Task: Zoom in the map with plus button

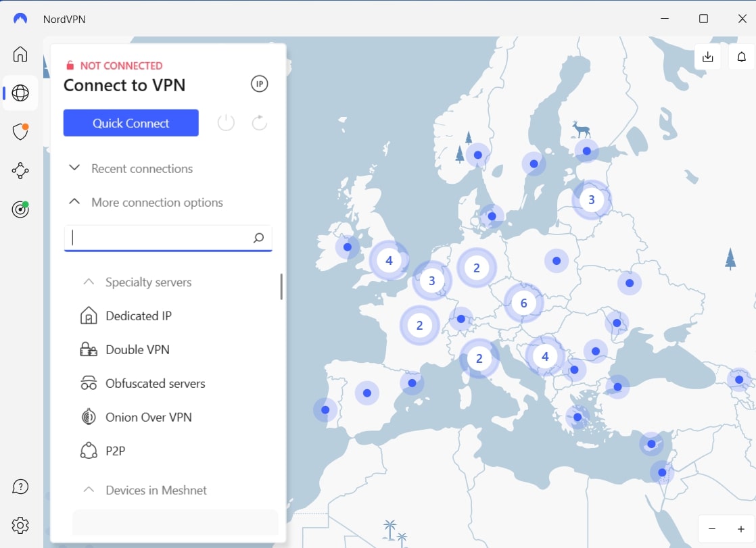Action: pyautogui.click(x=741, y=528)
